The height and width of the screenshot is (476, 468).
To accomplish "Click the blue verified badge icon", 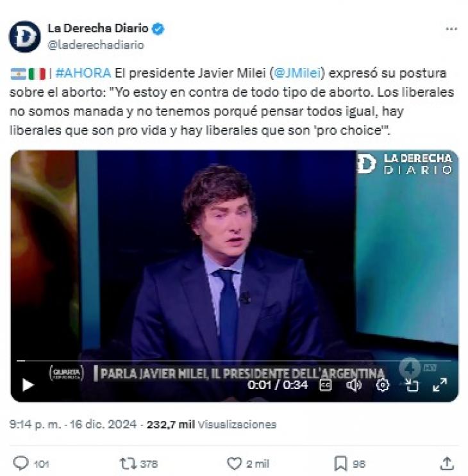I will coord(158,29).
